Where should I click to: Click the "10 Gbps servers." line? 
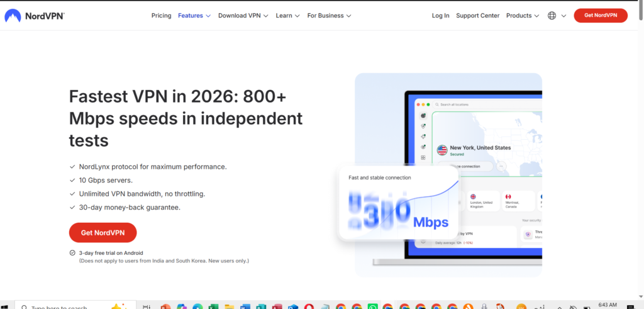[106, 181]
